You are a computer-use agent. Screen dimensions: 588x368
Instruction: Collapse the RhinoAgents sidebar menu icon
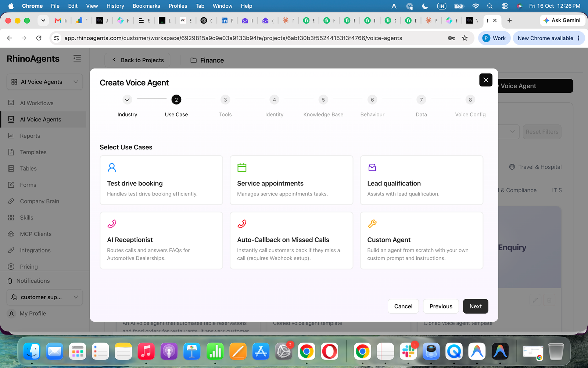tap(77, 59)
